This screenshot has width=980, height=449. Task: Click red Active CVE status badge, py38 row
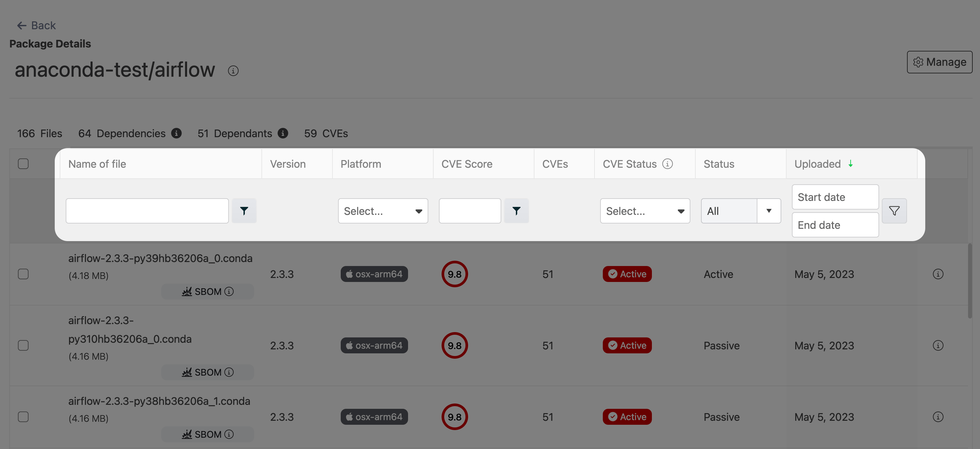pos(627,417)
